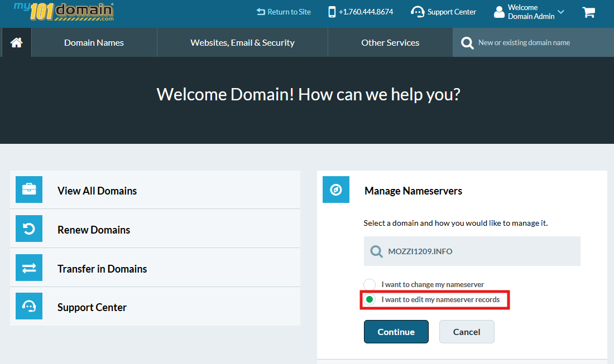Click the View All Domains briefcase icon

click(29, 190)
